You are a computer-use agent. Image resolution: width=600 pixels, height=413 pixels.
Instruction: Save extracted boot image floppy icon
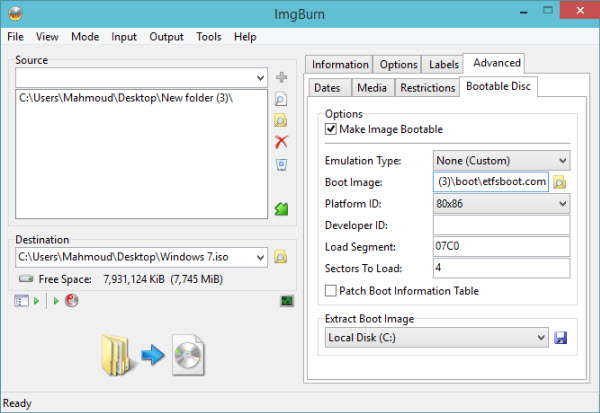coord(561,338)
